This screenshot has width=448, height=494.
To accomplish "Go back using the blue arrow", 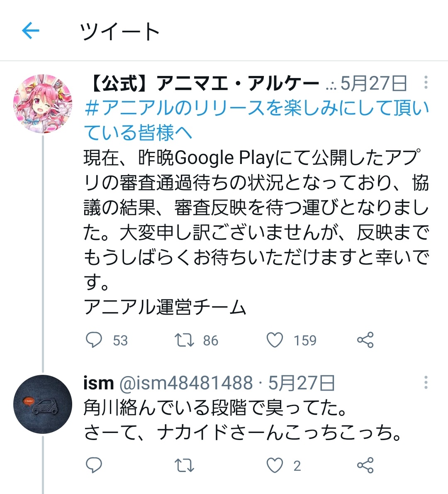I will point(31,31).
